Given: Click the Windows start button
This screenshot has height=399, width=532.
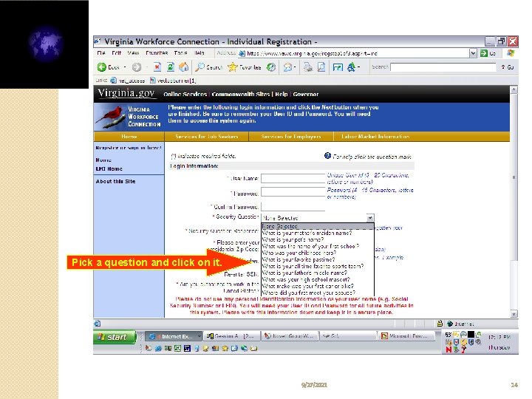Looking at the screenshot, I should [115, 337].
